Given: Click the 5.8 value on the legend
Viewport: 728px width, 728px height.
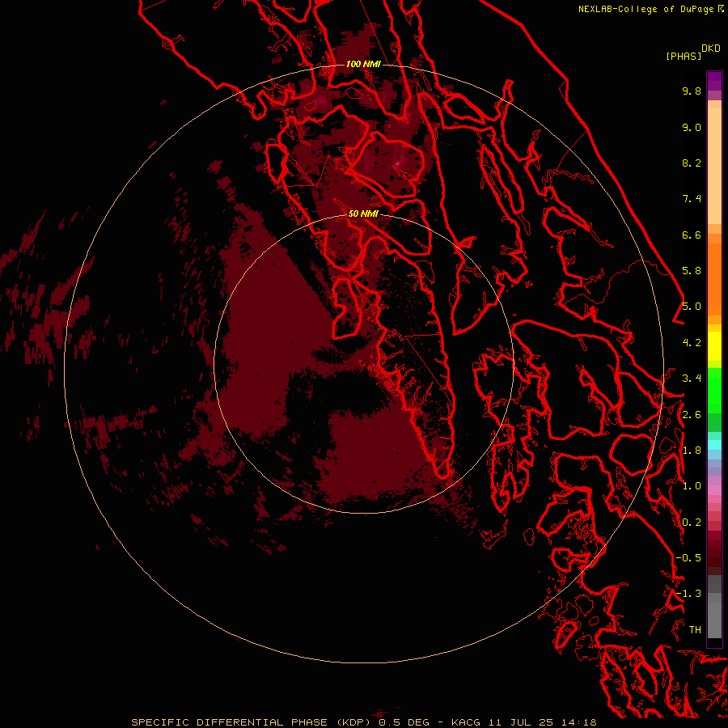Looking at the screenshot, I should pos(692,271).
